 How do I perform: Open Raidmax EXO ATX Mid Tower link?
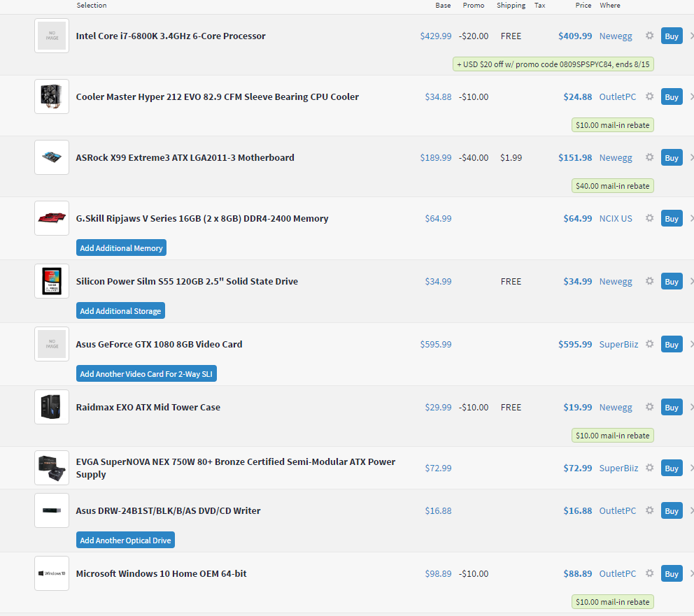(x=148, y=407)
